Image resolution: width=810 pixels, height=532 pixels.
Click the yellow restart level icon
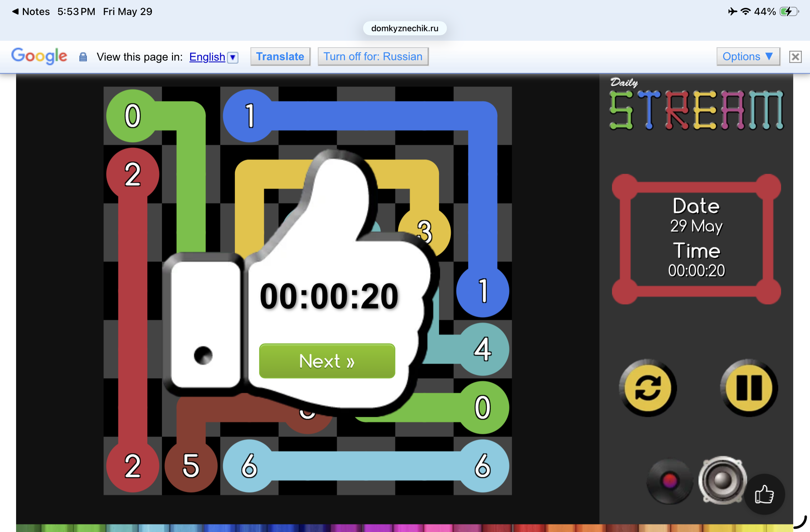pyautogui.click(x=648, y=388)
